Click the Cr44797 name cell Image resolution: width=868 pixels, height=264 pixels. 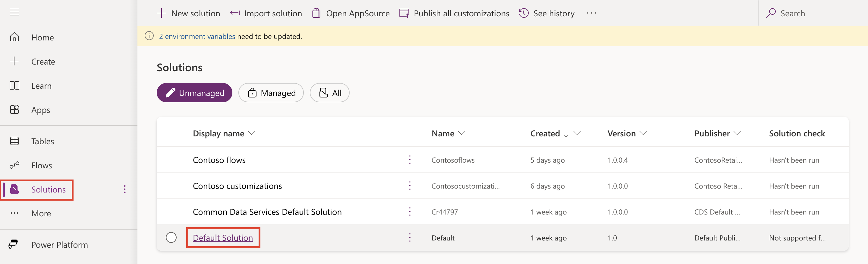pos(445,212)
